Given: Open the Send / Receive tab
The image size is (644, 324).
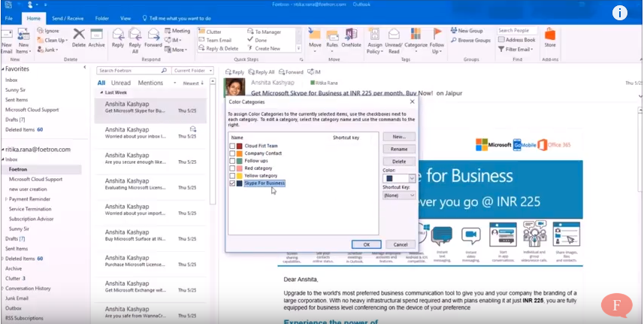Looking at the screenshot, I should click(68, 19).
